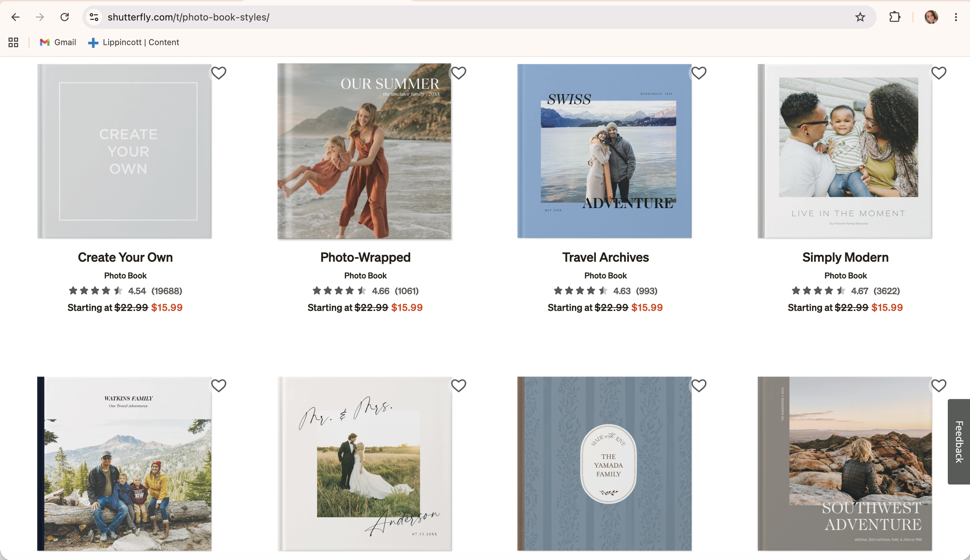Open the apps grid in bookmarks bar
Viewport: 970px width, 560px height.
click(x=13, y=42)
